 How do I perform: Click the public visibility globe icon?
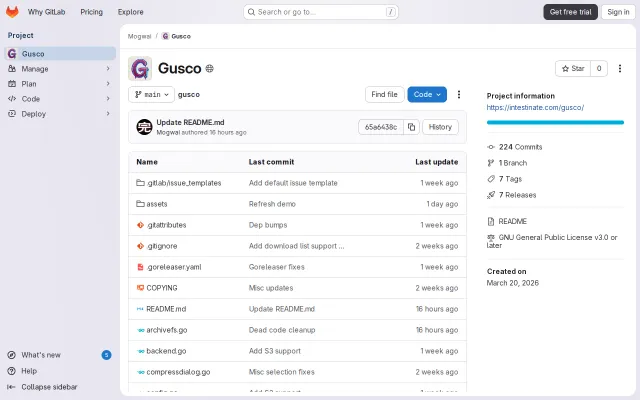coord(209,69)
